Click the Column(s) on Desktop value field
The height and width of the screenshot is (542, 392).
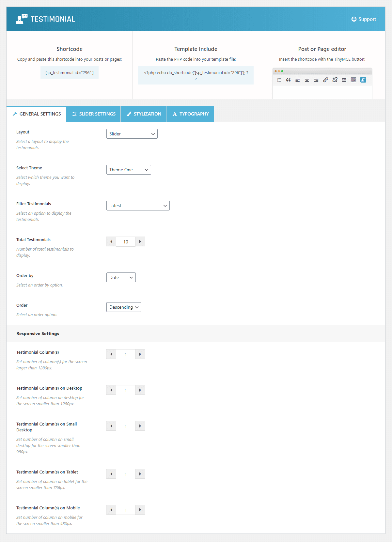[126, 390]
